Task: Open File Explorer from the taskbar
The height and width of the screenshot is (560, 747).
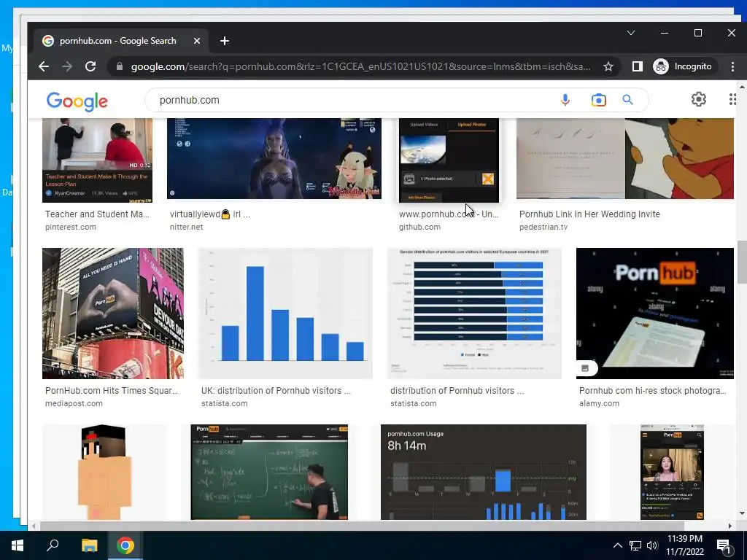Action: (89, 545)
